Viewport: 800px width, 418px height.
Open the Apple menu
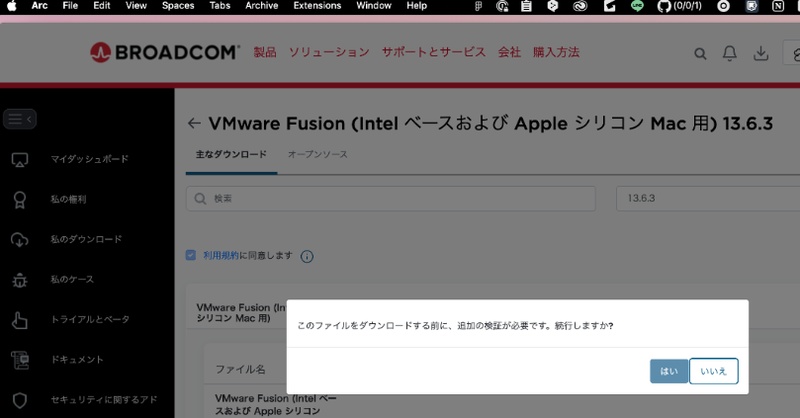pos(11,6)
